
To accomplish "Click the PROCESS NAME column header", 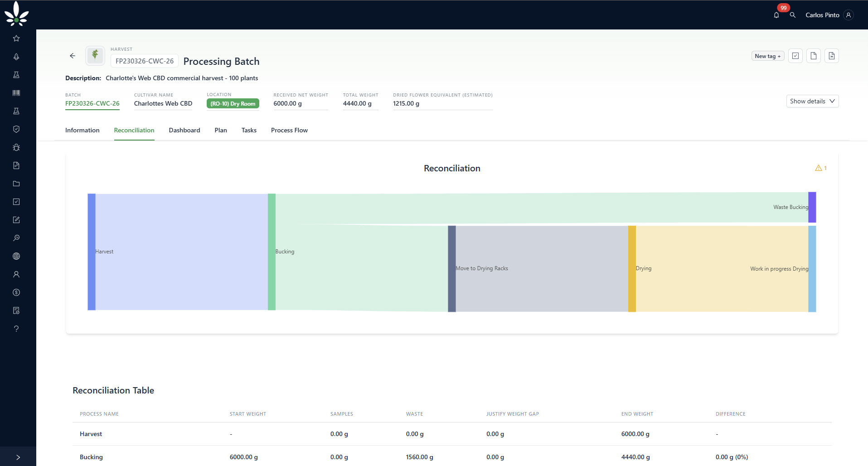I will 99,414.
